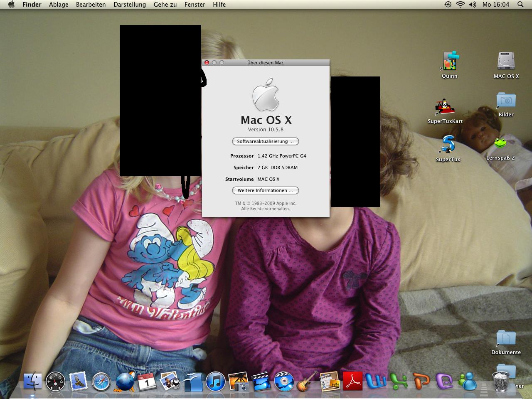Open the Gehe zu menu
Viewport: 532px width, 399px height.
(x=165, y=5)
